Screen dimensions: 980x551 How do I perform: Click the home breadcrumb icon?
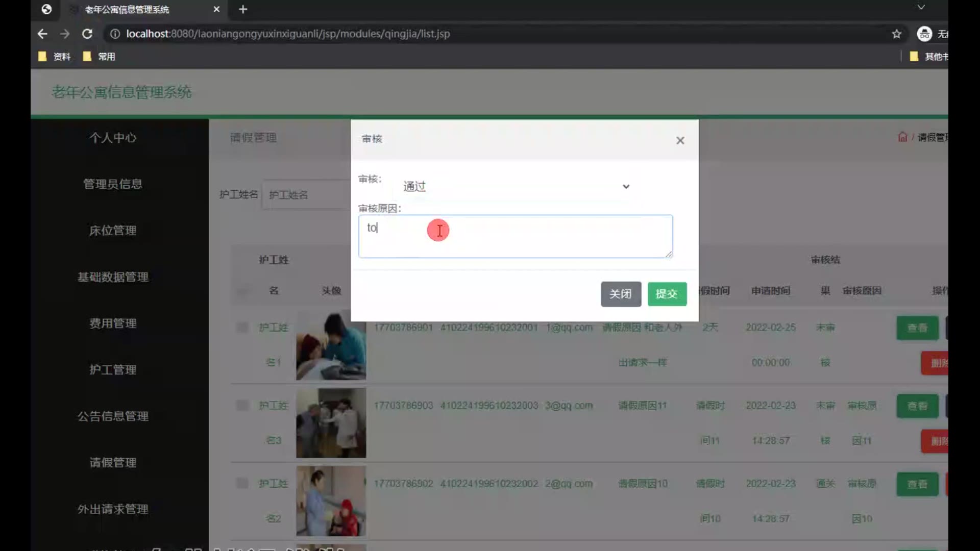coord(902,137)
